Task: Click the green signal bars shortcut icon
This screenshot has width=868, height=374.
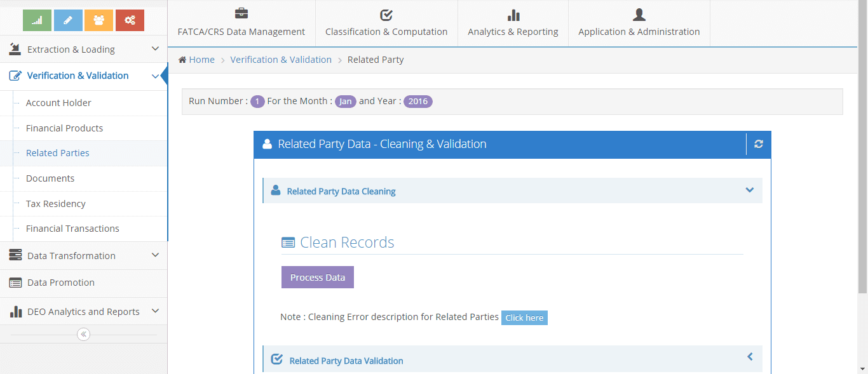Action: point(37,20)
